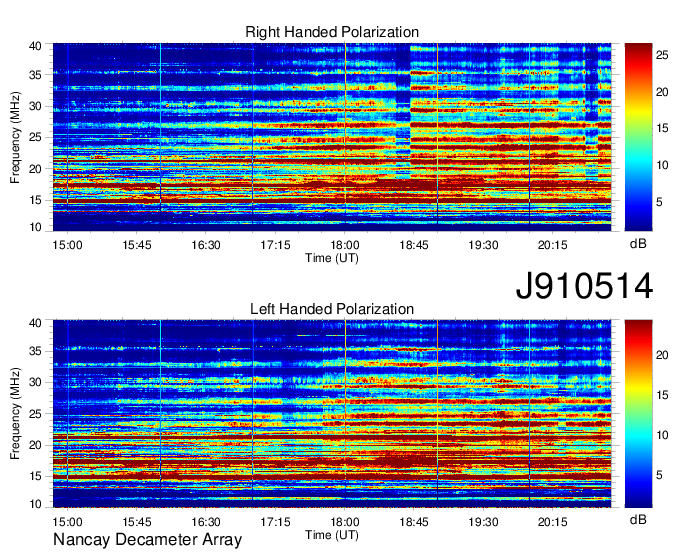
Task: Click the 18:45 time tick under Left Handed plot
Action: coord(414,522)
